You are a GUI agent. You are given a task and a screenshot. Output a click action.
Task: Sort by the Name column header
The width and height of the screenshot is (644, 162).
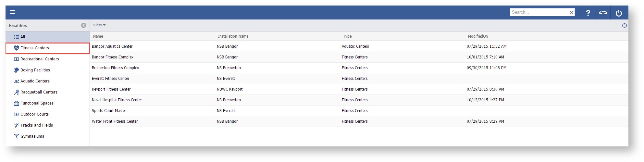tap(98, 36)
